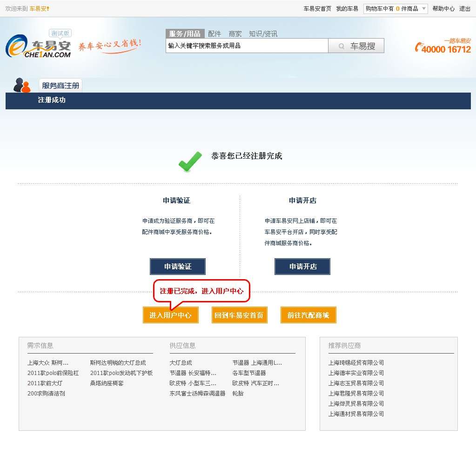Image resolution: width=476 pixels, height=455 pixels.
Task: Click the 车易安 CHE1AN.COM logo
Action: [x=39, y=46]
